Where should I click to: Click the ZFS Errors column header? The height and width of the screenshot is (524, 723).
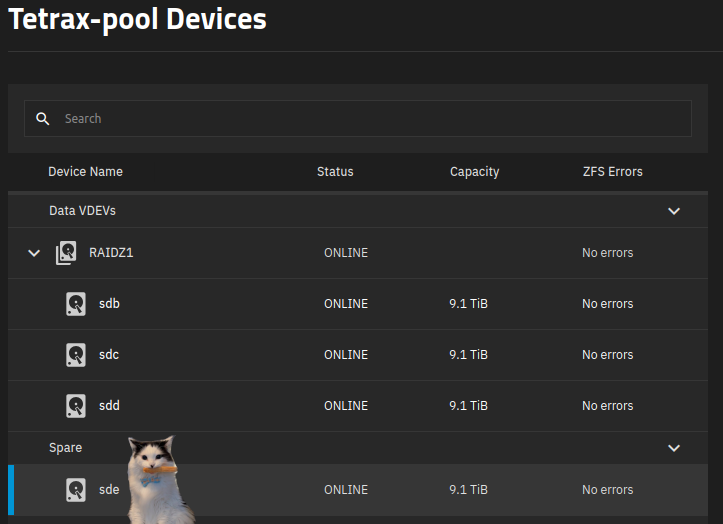point(612,172)
